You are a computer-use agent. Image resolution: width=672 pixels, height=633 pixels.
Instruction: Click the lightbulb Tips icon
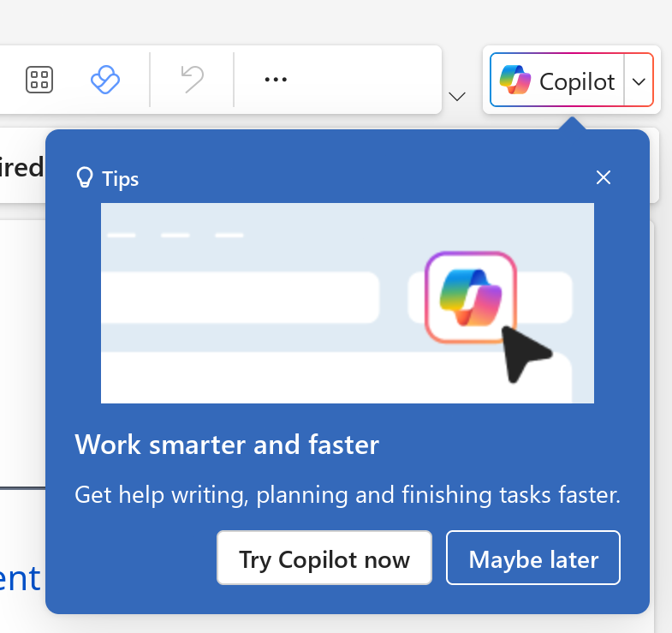coord(85,177)
